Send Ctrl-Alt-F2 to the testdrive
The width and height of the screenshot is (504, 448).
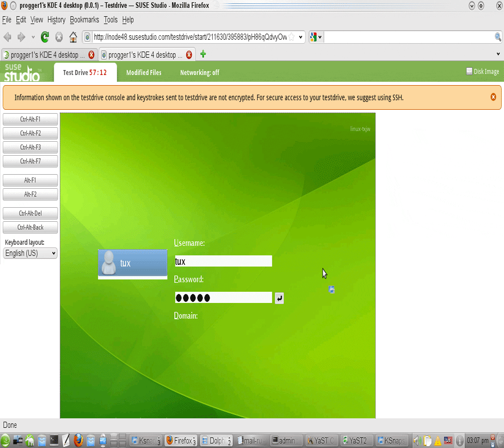(30, 133)
